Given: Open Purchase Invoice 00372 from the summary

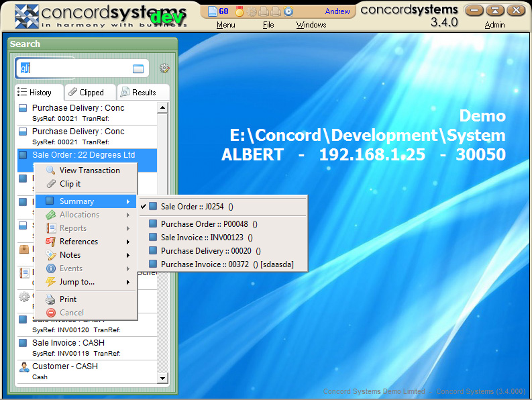Looking at the screenshot, I should point(227,264).
